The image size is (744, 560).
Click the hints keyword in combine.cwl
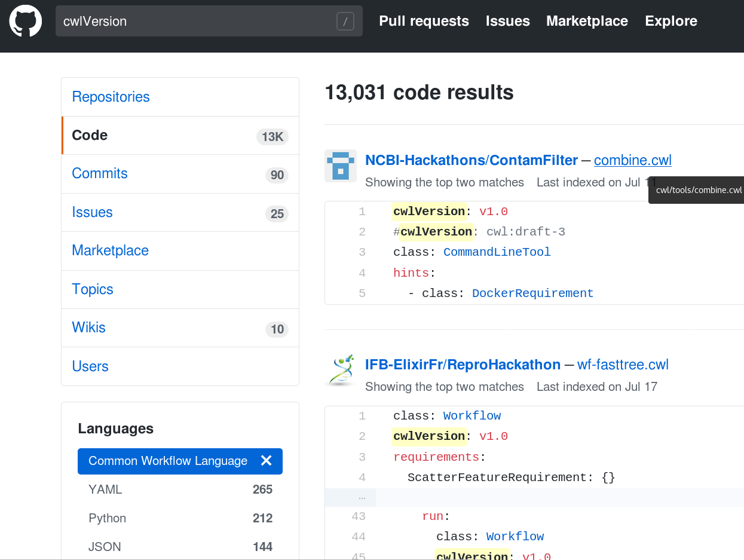[x=411, y=273]
